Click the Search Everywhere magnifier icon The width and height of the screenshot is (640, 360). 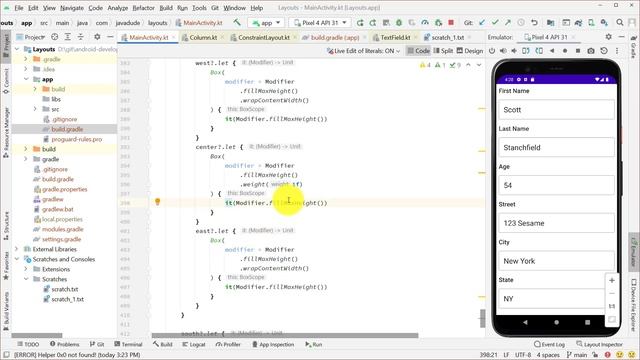pyautogui.click(x=620, y=23)
